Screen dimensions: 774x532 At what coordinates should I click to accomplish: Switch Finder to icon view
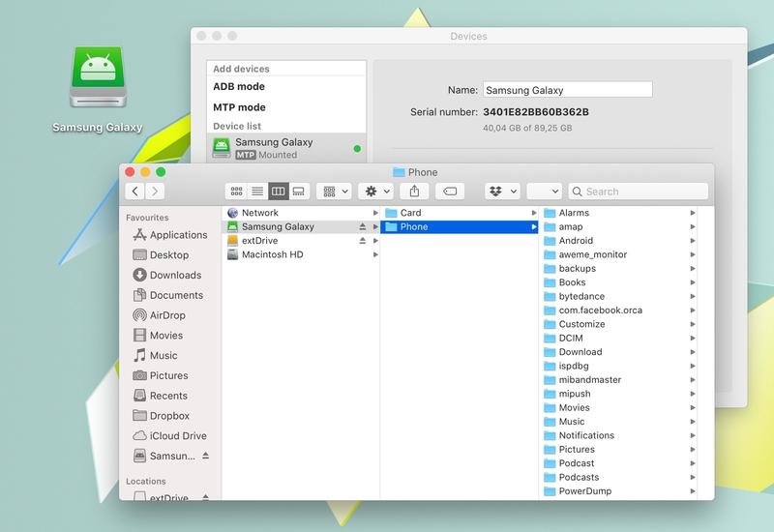pyautogui.click(x=236, y=192)
